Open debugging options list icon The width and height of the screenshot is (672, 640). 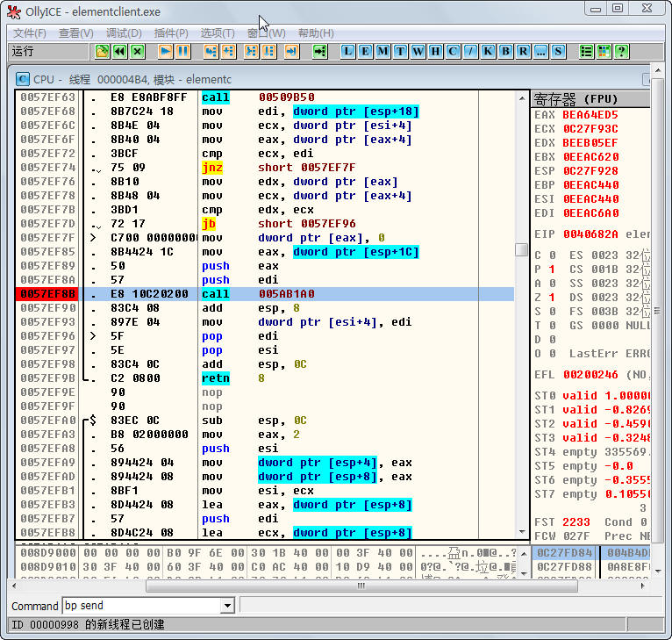click(x=586, y=52)
